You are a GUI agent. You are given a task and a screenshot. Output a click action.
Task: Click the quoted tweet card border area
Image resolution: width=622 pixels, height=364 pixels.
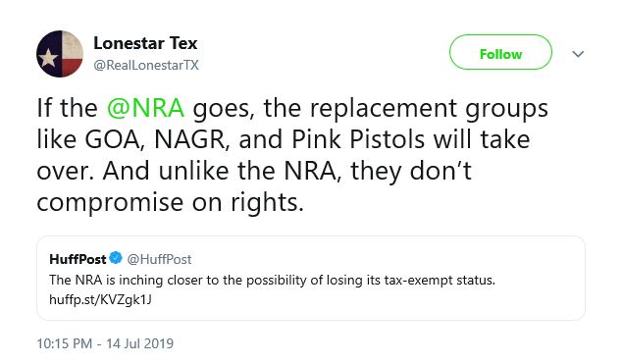(311, 278)
